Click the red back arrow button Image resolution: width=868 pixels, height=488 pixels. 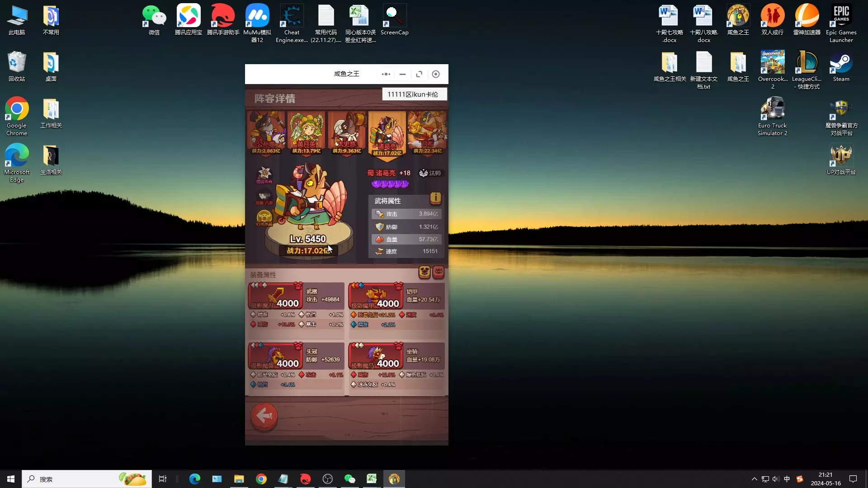264,416
